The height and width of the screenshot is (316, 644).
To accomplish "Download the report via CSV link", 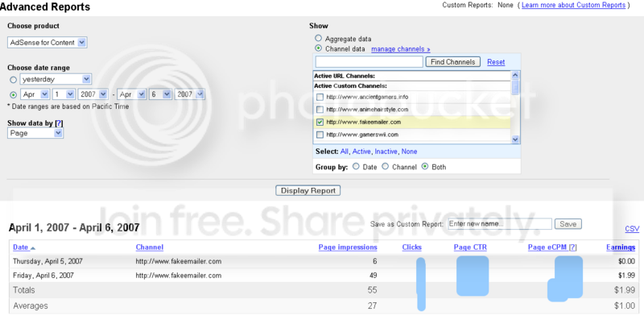I will (632, 229).
